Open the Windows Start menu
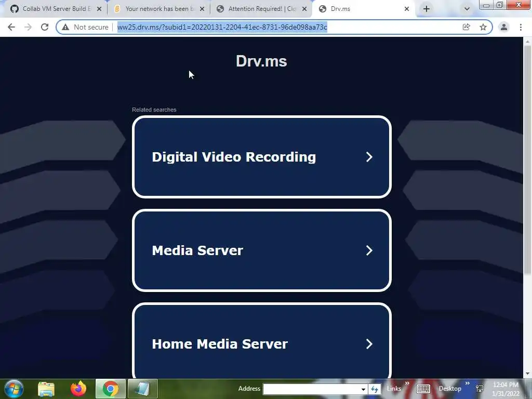This screenshot has height=399, width=532. [x=14, y=389]
